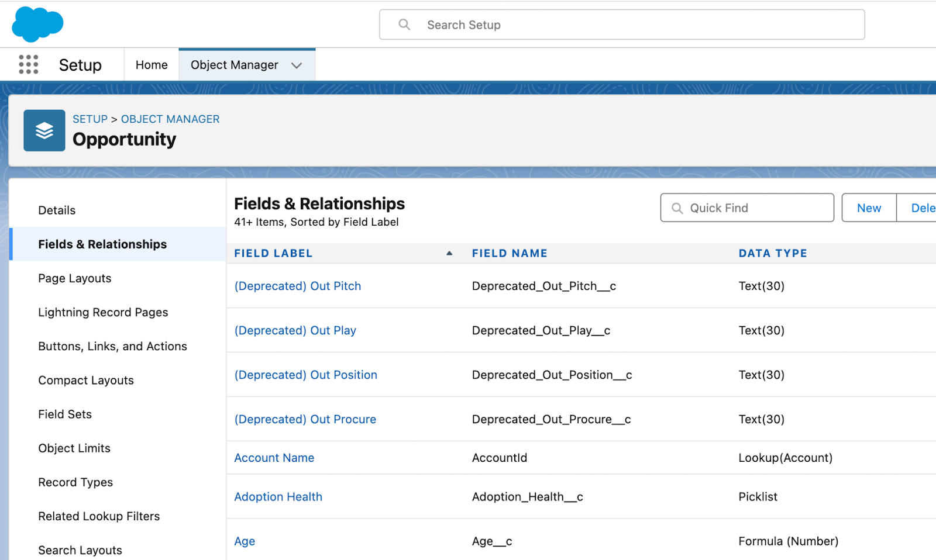Click the Salesforce cloud logo
Viewport: 936px width, 560px height.
pos(37,24)
